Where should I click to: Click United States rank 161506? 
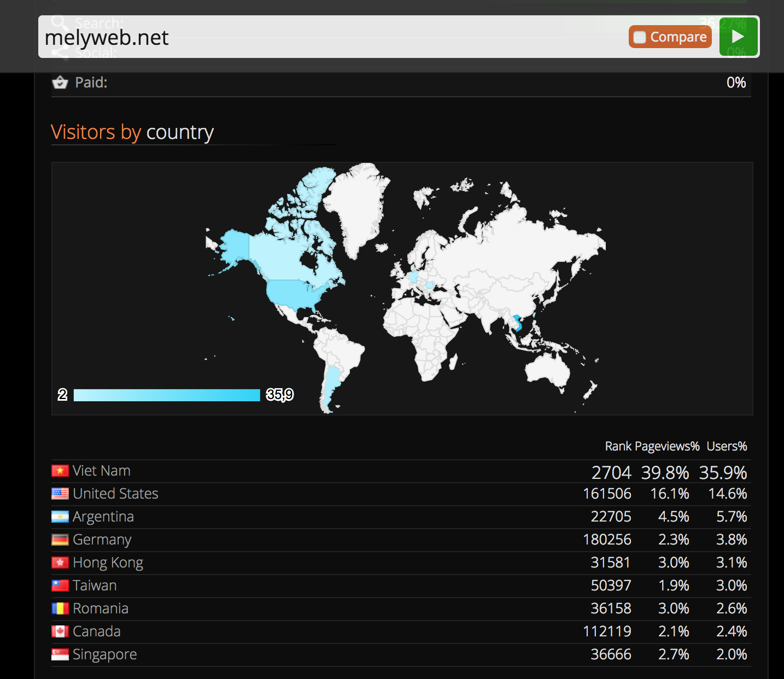click(607, 494)
